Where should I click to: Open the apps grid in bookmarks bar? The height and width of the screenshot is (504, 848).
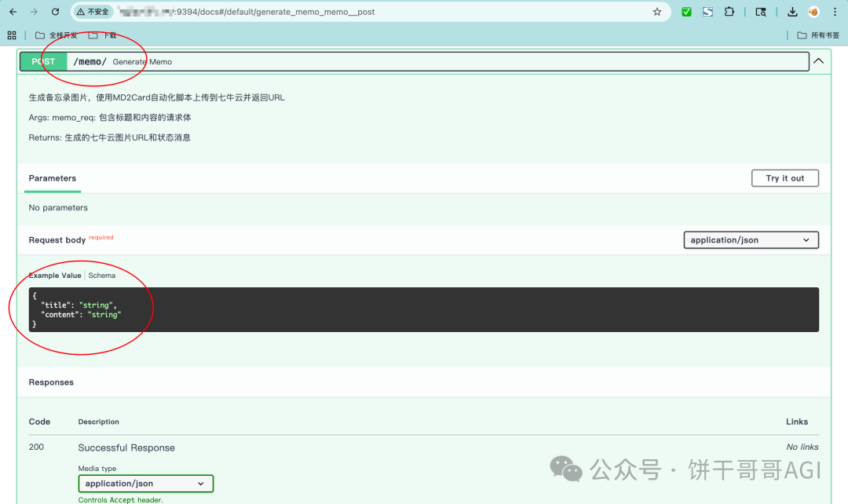point(12,35)
